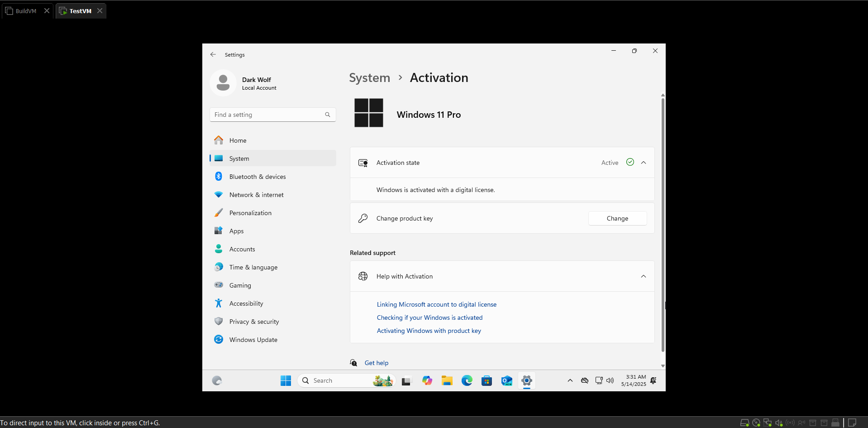868x428 pixels.
Task: Open File Explorer from the taskbar
Action: (447, 381)
